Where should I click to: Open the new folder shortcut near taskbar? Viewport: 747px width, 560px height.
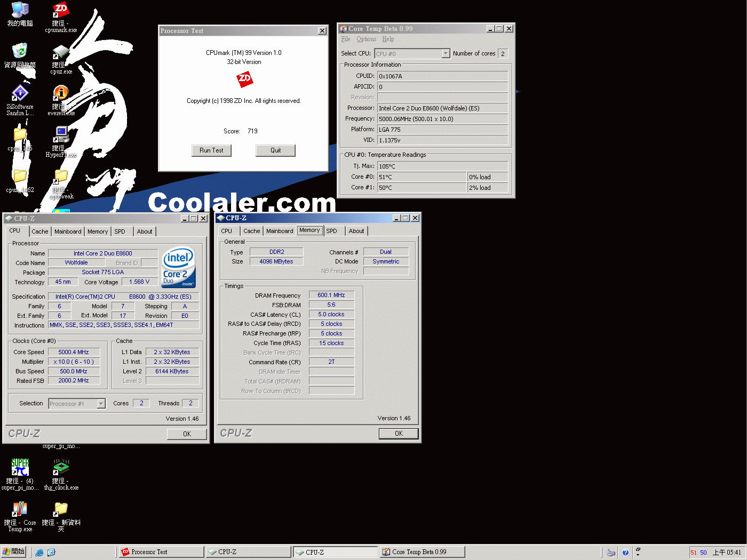click(x=61, y=516)
